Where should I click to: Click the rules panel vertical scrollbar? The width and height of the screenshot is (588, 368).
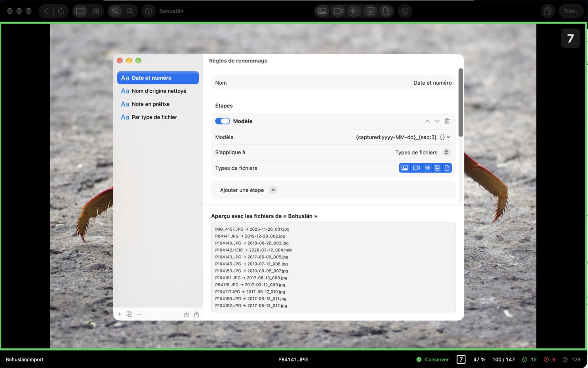pos(461,102)
